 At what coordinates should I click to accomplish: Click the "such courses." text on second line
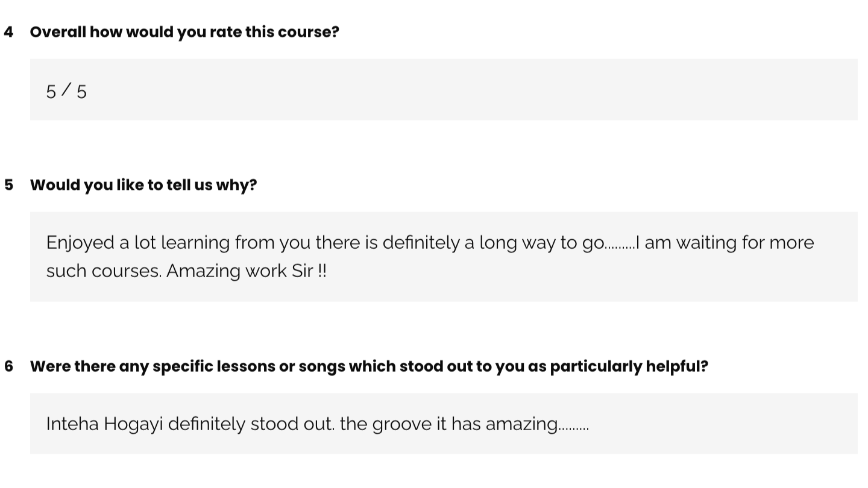(x=104, y=271)
